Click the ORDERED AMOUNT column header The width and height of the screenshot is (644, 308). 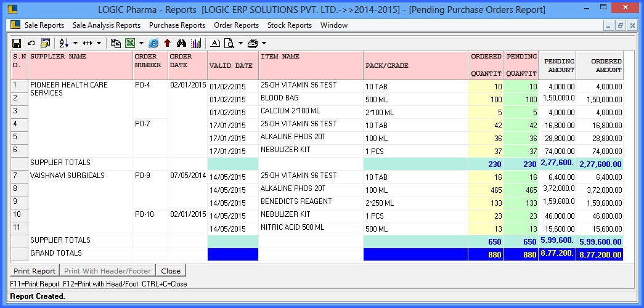click(600, 65)
